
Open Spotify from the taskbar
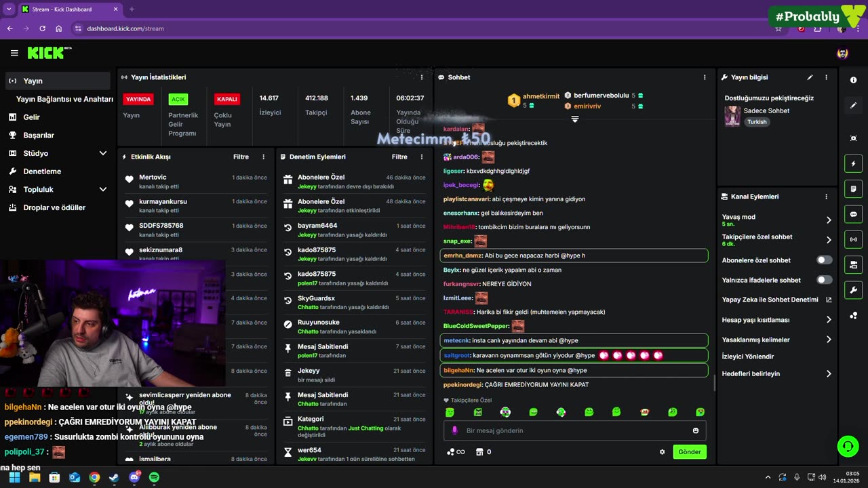click(154, 477)
